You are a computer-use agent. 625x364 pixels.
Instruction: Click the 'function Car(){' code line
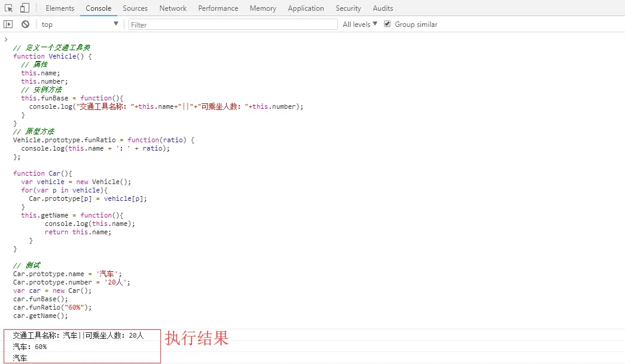click(x=42, y=173)
